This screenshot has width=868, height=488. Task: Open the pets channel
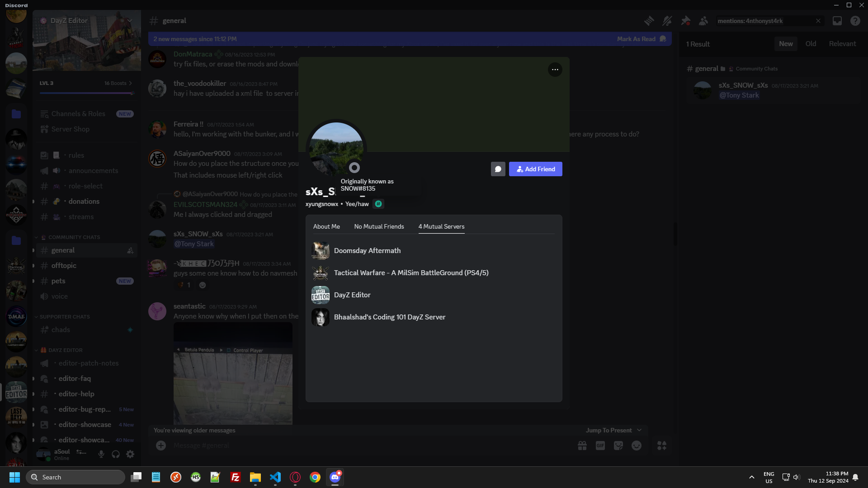[x=87, y=281]
